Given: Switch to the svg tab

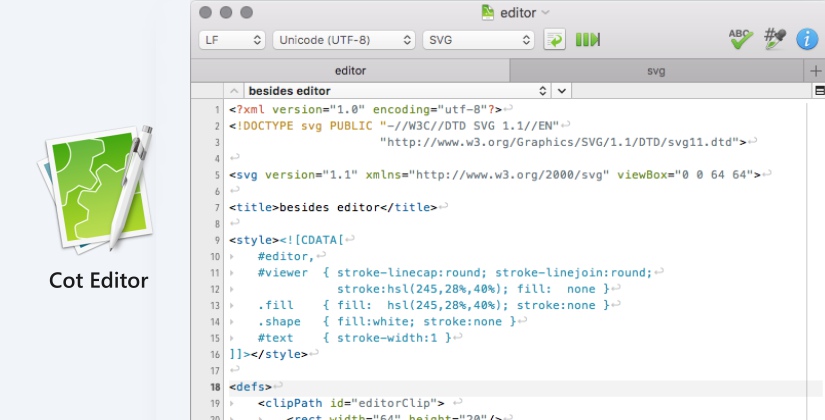Looking at the screenshot, I should (656, 71).
